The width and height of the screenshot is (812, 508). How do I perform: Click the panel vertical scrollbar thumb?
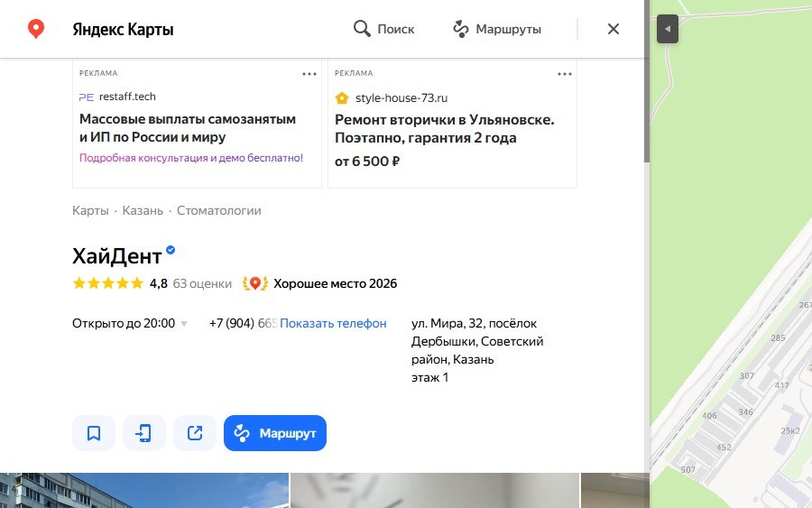[x=647, y=80]
